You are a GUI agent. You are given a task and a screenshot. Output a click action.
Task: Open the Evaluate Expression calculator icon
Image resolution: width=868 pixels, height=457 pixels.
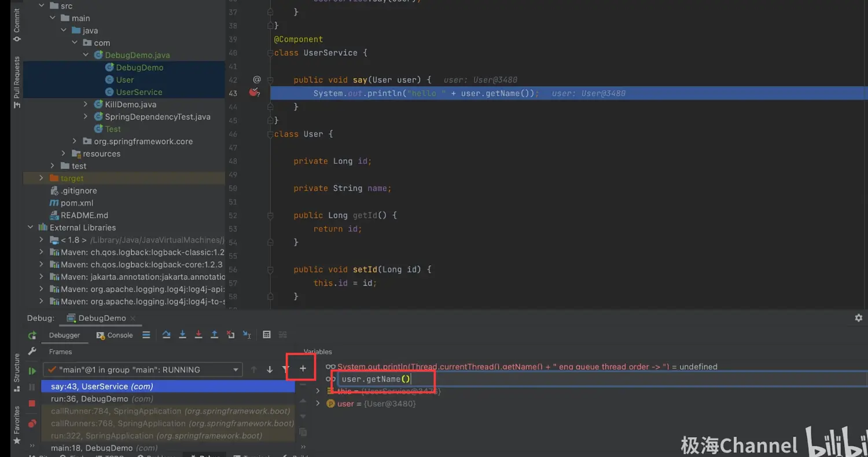click(x=267, y=335)
